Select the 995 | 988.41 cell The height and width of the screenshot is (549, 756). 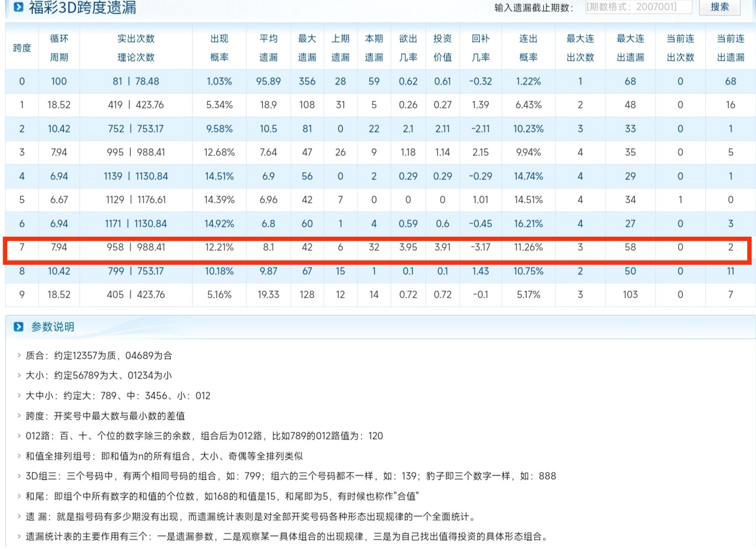136,152
